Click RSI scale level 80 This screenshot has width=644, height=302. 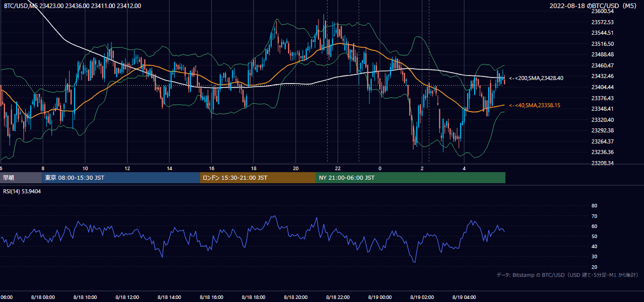pyautogui.click(x=594, y=206)
